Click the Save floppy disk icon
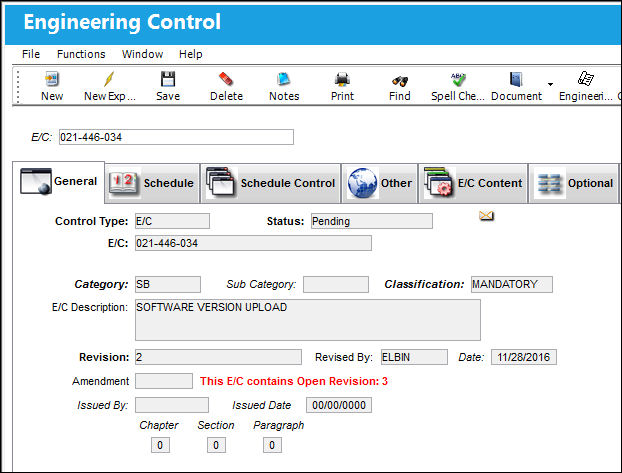Image resolution: width=622 pixels, height=473 pixels. (168, 79)
